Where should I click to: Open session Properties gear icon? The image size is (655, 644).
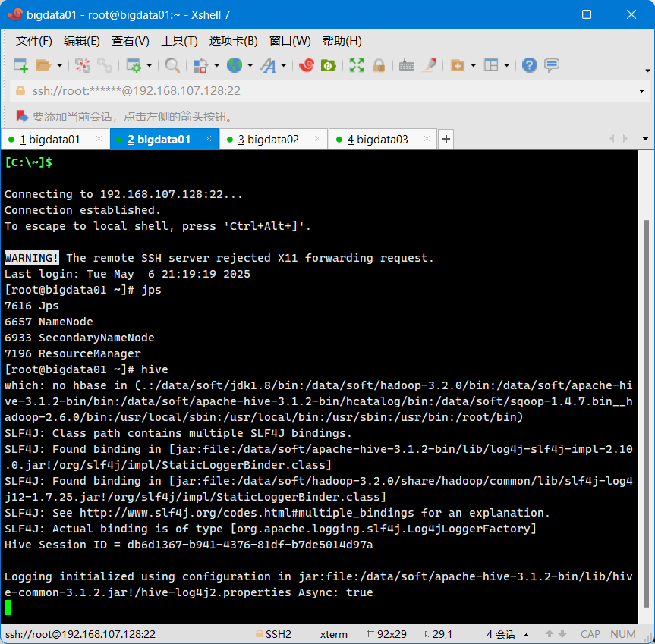[x=134, y=65]
